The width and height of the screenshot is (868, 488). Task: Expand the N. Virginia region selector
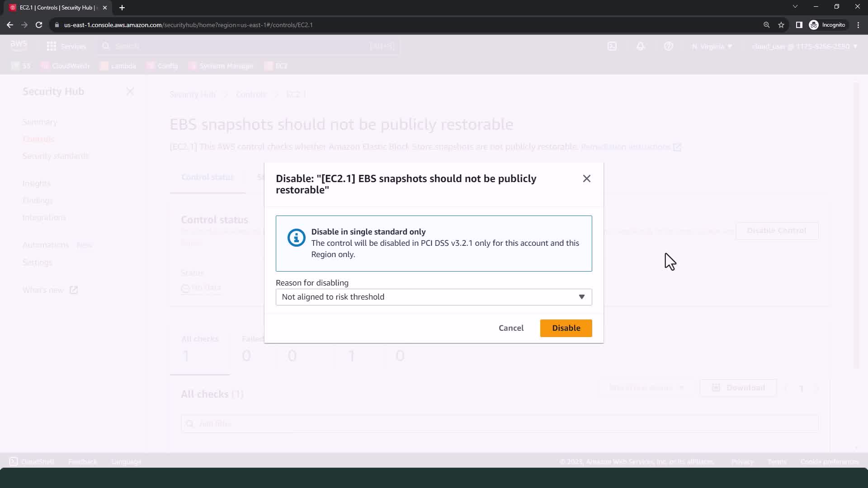pyautogui.click(x=712, y=46)
